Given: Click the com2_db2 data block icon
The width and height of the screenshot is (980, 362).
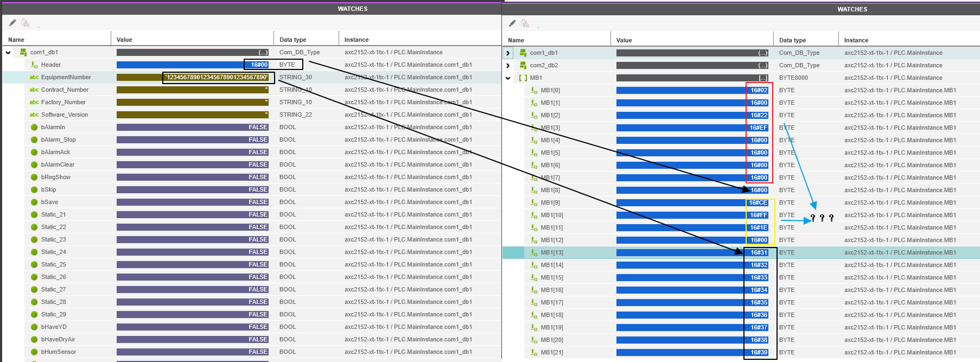Looking at the screenshot, I should (x=523, y=65).
